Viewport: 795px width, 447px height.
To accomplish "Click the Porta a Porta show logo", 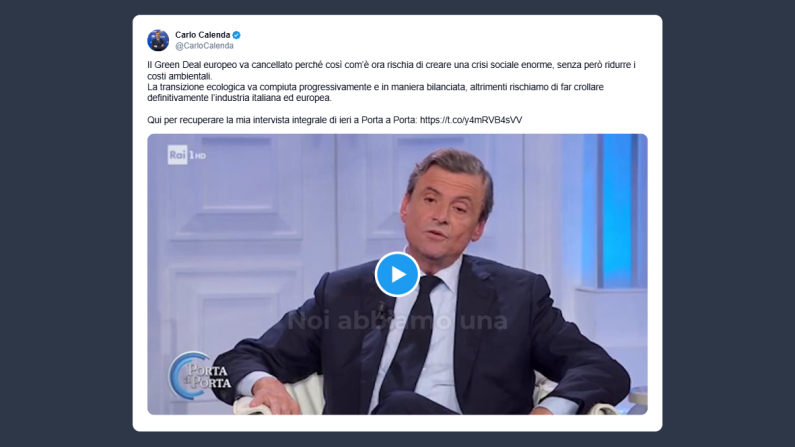I will click(200, 376).
